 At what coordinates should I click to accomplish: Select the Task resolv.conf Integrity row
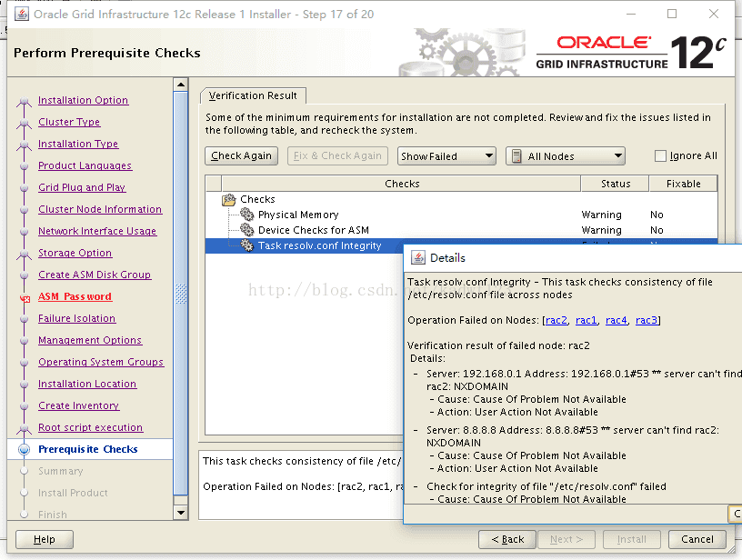(305, 245)
